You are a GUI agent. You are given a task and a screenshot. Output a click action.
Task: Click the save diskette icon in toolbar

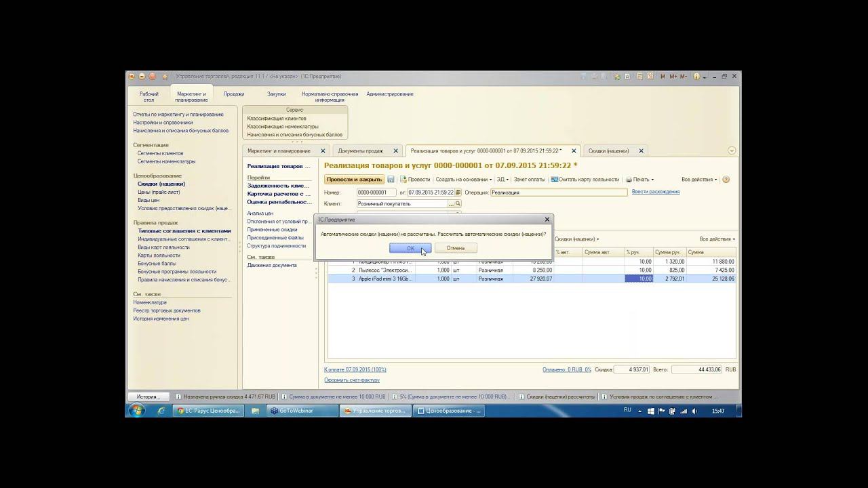tap(391, 180)
